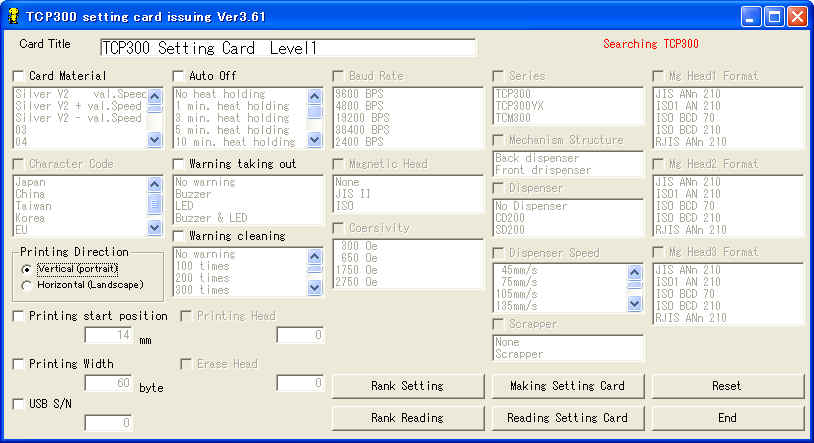Select '5 min. heat holding' entry

click(x=232, y=130)
